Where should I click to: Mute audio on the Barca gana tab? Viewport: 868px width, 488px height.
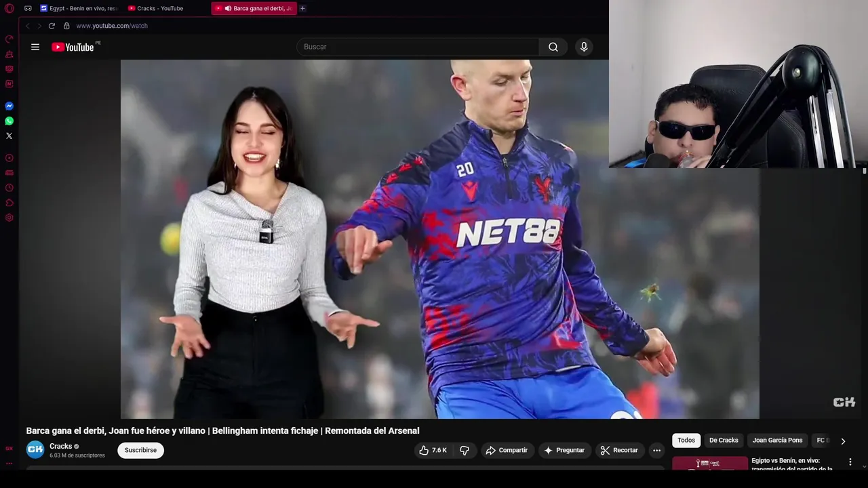pos(228,8)
